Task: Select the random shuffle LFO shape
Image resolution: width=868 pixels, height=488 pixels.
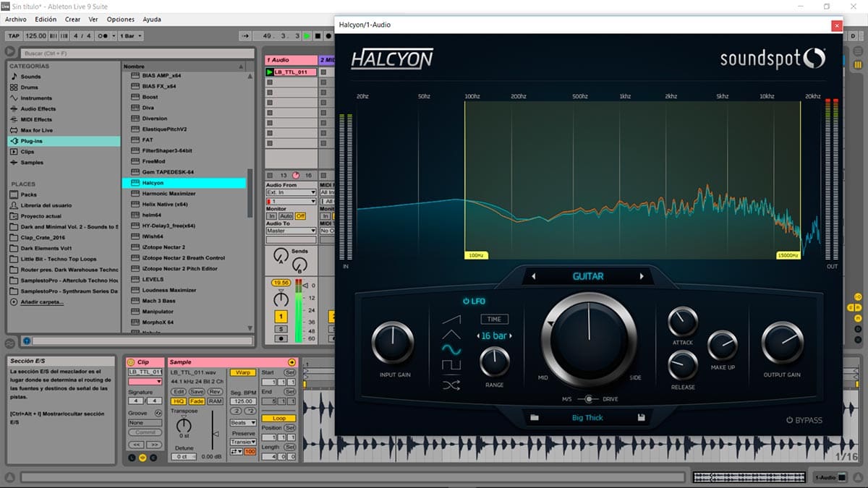Action: tap(451, 385)
